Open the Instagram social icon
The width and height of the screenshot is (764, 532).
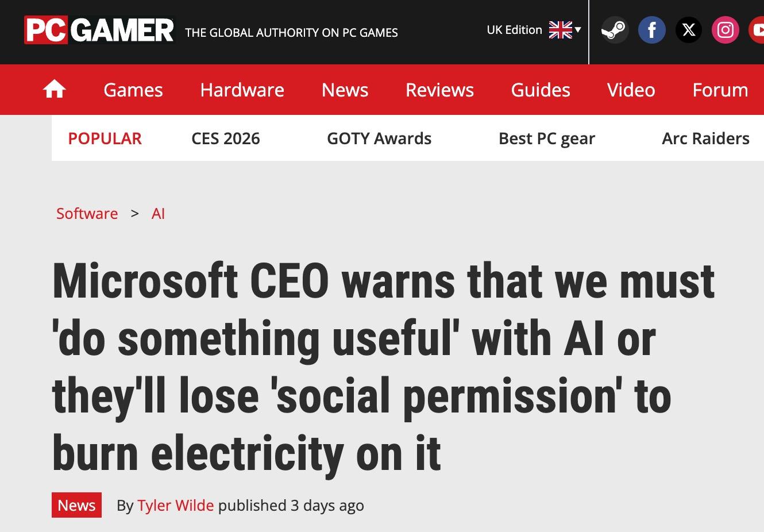[x=725, y=30]
